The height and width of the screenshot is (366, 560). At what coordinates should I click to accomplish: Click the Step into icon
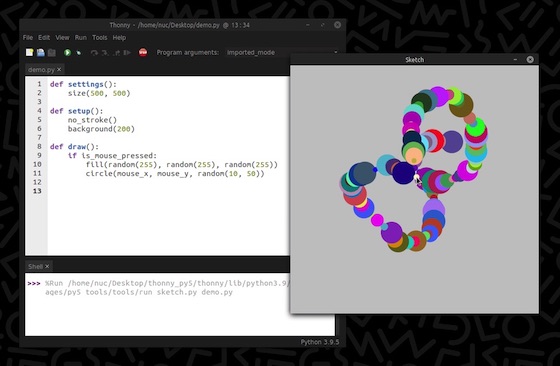click(105, 52)
